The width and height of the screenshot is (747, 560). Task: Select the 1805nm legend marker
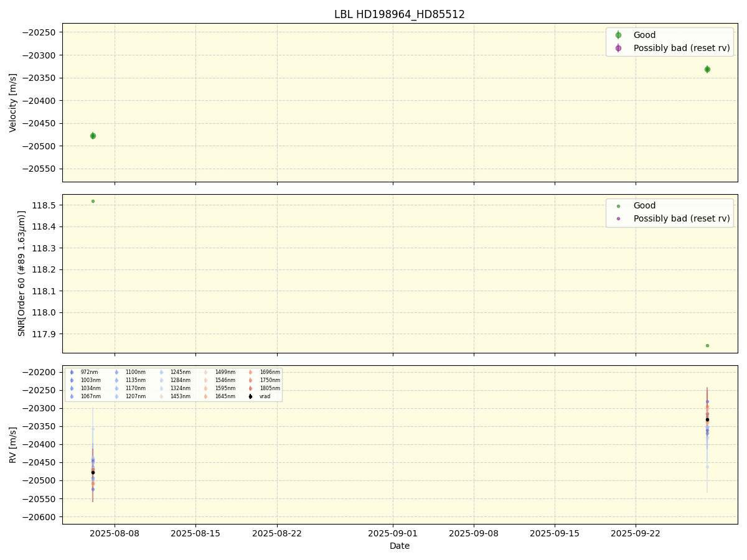coord(250,388)
